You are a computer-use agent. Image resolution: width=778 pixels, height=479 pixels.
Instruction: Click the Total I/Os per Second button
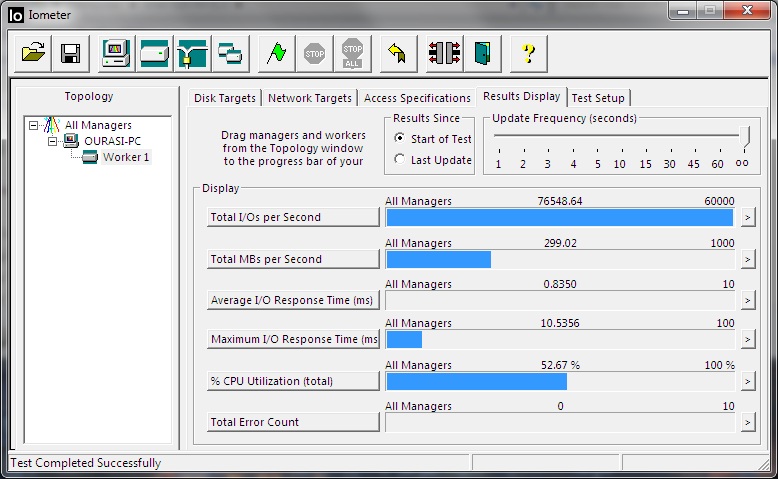[x=293, y=217]
